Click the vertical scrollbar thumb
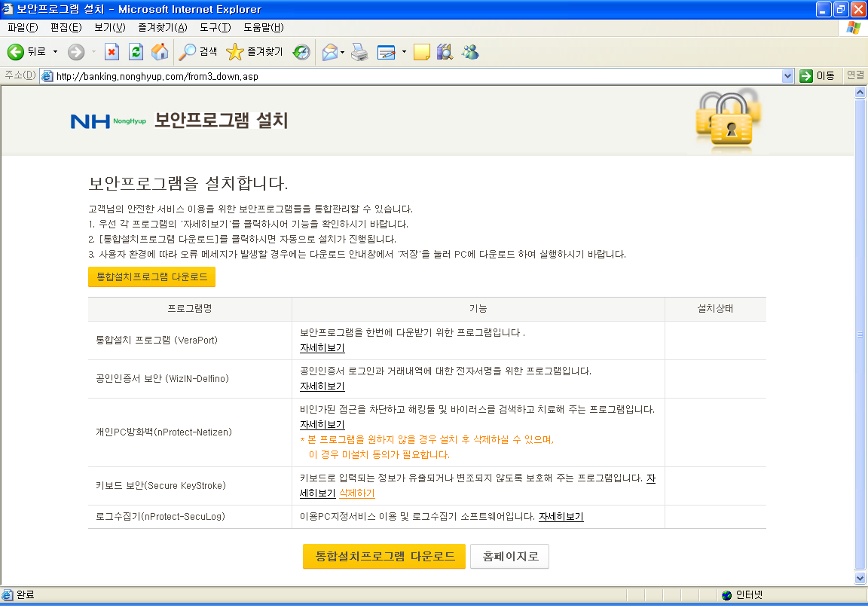 click(860, 334)
